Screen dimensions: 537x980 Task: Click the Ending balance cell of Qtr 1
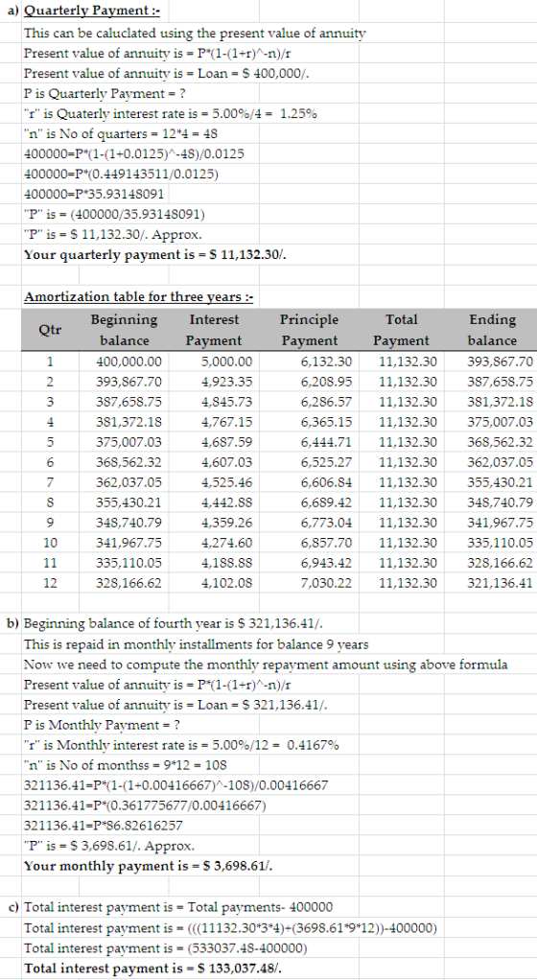[501, 362]
